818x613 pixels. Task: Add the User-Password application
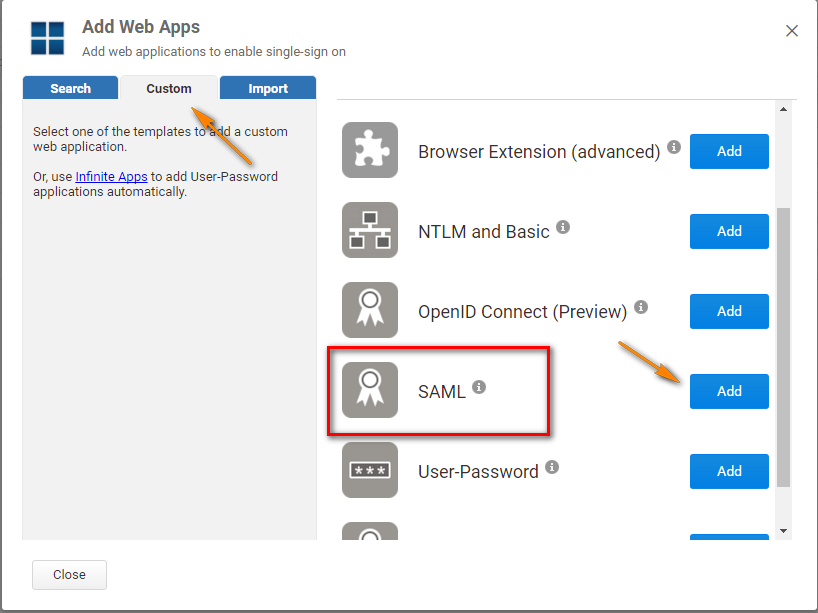729,471
